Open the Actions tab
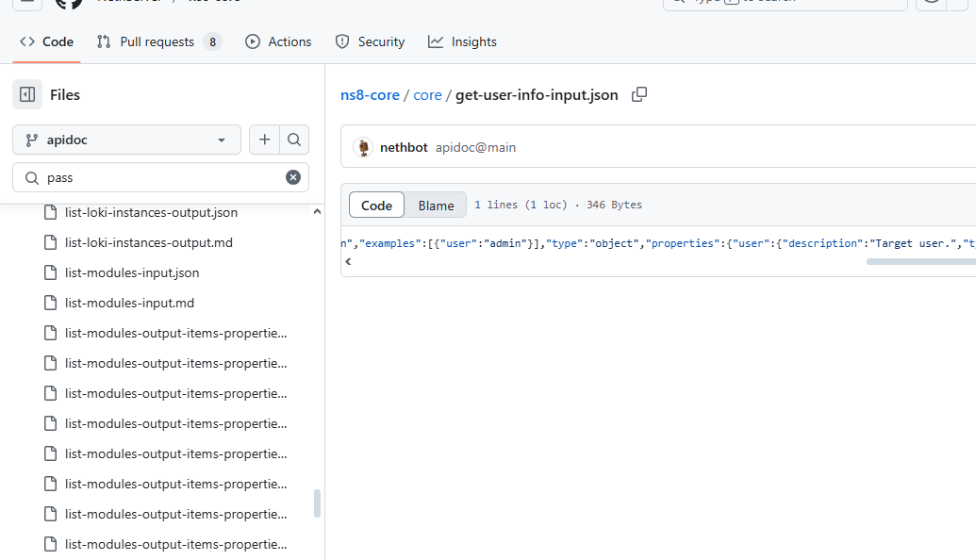The width and height of the screenshot is (976, 560). 278,41
